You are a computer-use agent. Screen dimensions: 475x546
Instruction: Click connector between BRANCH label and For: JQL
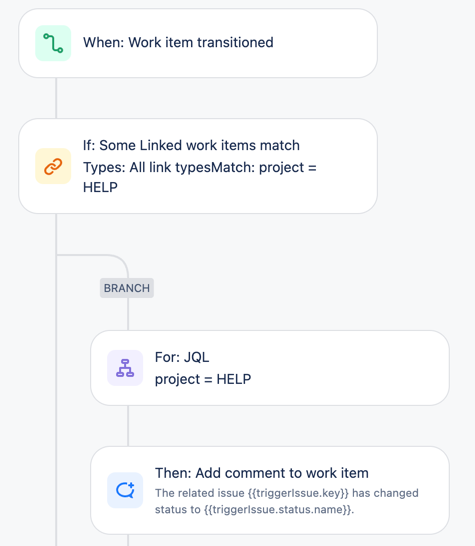coord(128,314)
